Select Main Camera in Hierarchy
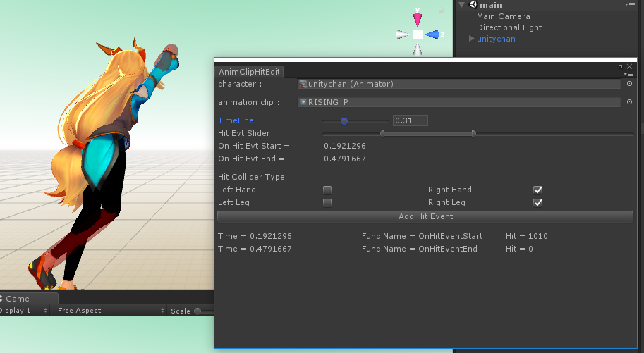644x353 pixels. point(503,16)
